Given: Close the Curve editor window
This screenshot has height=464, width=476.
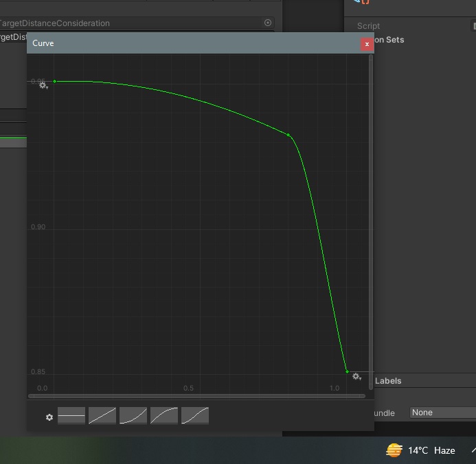Looking at the screenshot, I should click(x=367, y=45).
